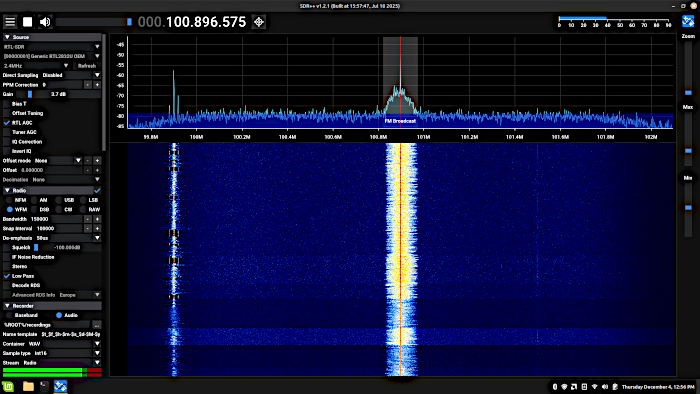Increase Bandwidth with plus button

pyautogui.click(x=97, y=219)
